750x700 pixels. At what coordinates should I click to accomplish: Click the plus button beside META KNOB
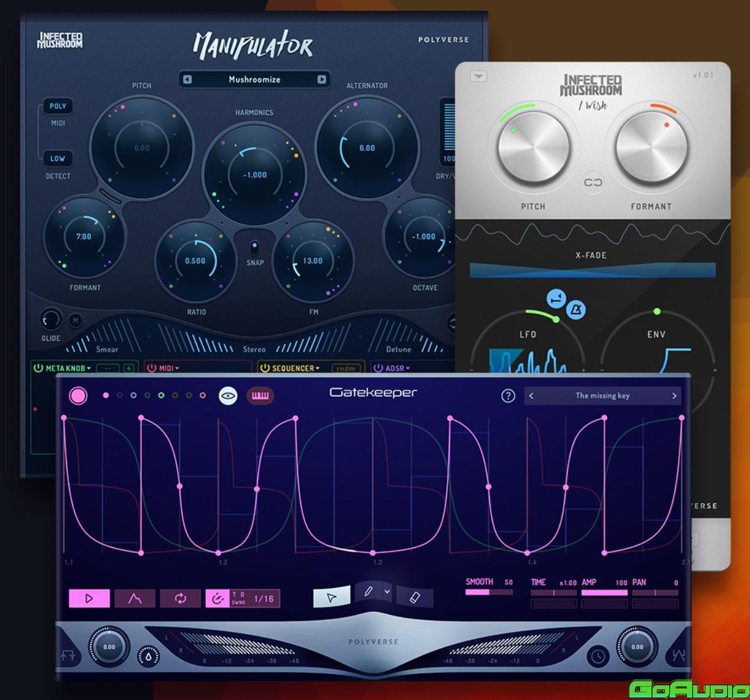pyautogui.click(x=129, y=368)
